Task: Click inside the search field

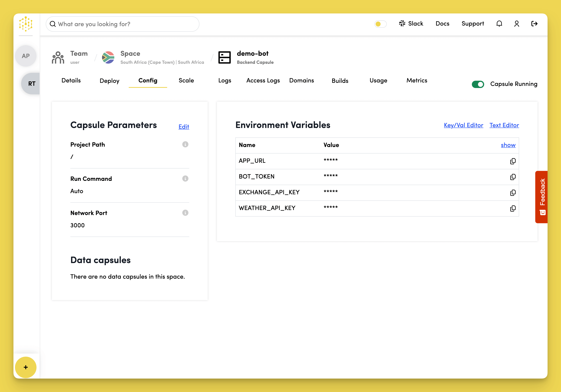Action: pyautogui.click(x=122, y=24)
